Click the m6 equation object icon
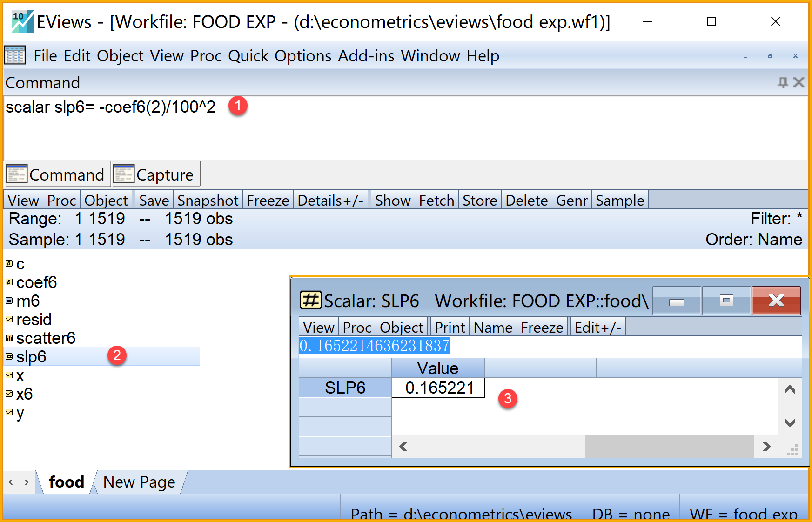The height and width of the screenshot is (522, 812). click(x=9, y=301)
